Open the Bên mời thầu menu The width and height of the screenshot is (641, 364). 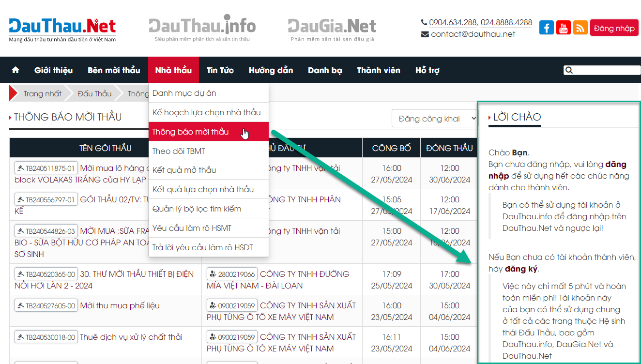tap(114, 70)
